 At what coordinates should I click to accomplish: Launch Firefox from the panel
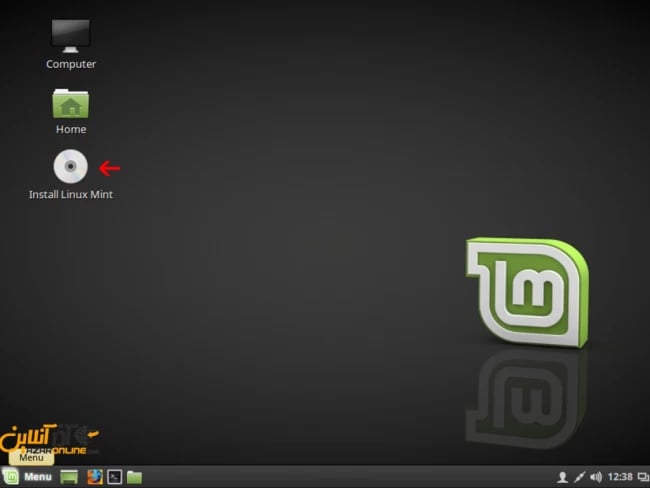[x=95, y=477]
